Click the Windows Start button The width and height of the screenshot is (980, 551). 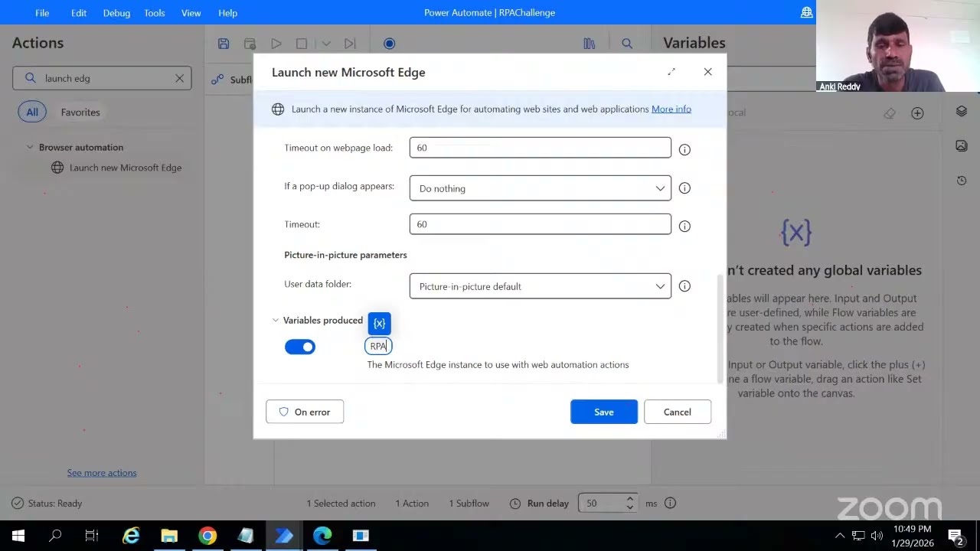(18, 536)
